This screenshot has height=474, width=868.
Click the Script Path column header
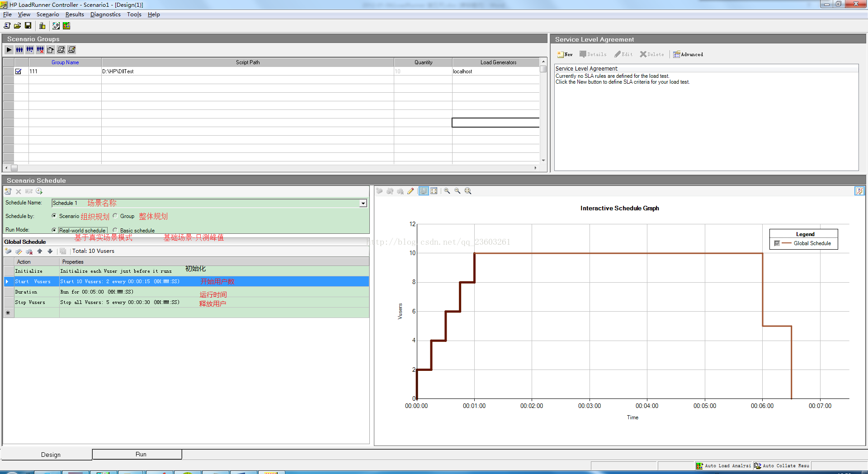[x=248, y=62]
